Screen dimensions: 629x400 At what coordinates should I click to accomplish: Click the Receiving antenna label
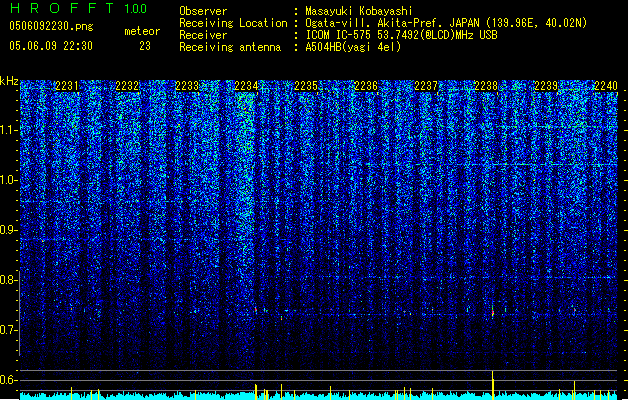tap(230, 47)
